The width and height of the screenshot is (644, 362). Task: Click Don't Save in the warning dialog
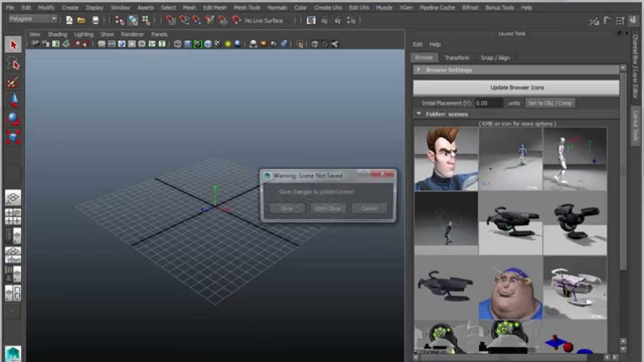tap(328, 208)
